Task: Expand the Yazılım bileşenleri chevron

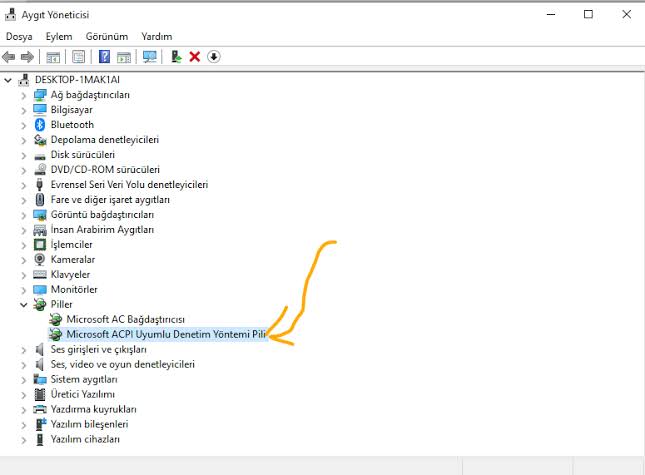Action: tap(23, 424)
